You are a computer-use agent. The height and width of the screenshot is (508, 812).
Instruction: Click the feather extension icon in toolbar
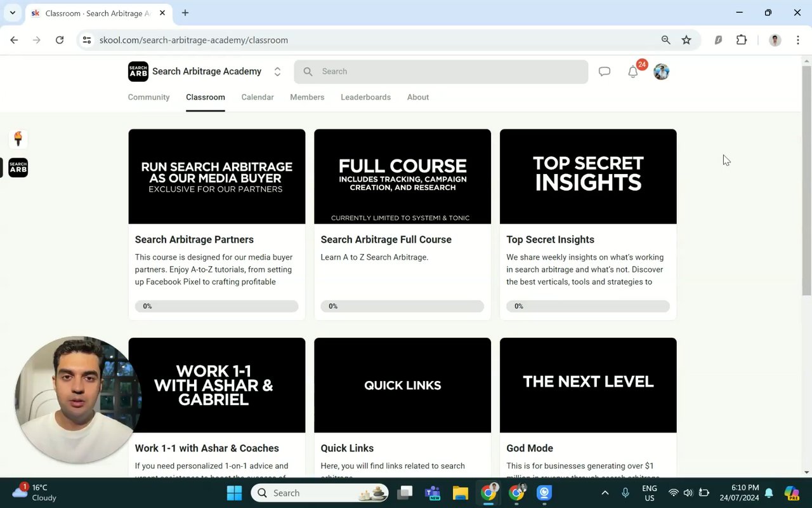pyautogui.click(x=718, y=40)
